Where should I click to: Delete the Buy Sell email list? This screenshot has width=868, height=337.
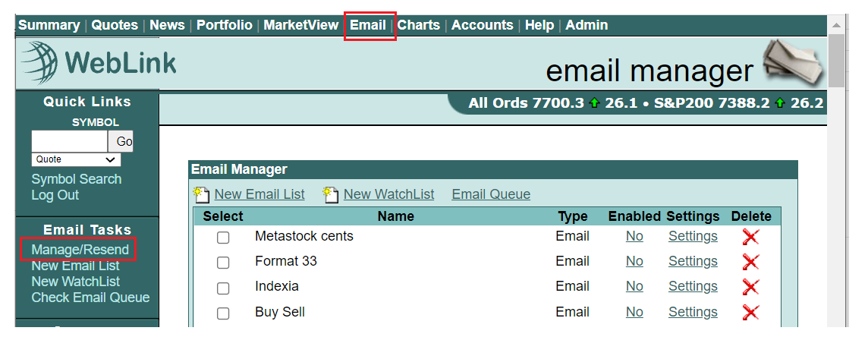point(750,312)
